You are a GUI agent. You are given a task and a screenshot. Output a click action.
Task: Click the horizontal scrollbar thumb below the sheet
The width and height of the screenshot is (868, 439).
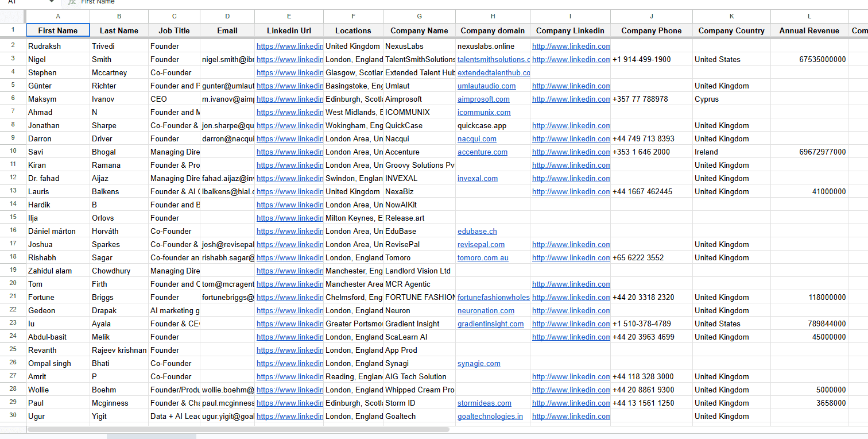pyautogui.click(x=238, y=429)
